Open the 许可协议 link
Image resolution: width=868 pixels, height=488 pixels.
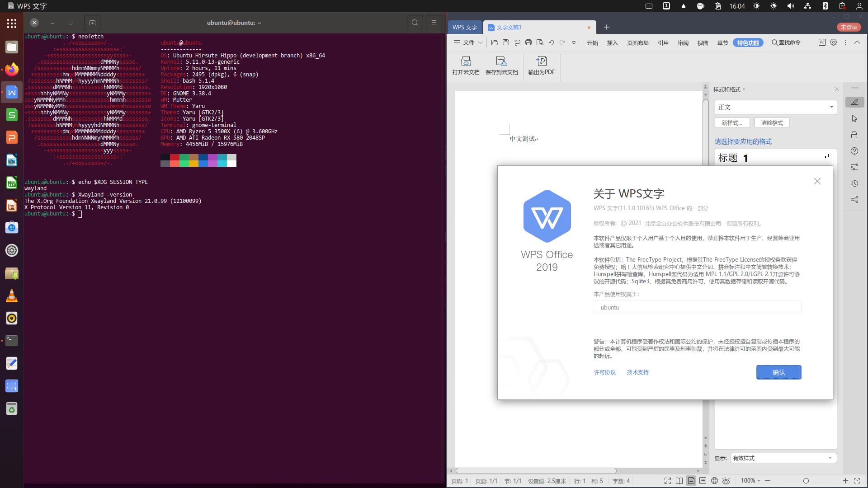click(605, 372)
